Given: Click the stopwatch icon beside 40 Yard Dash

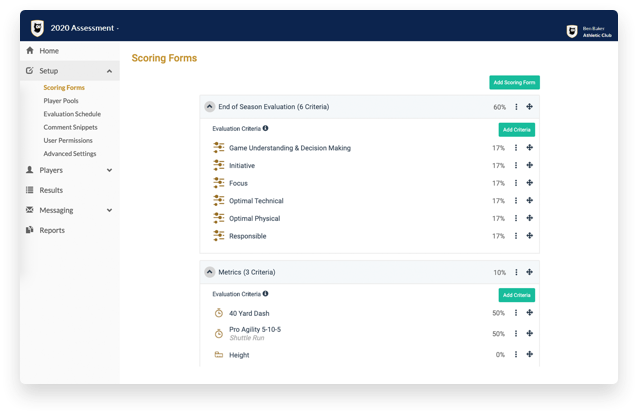Looking at the screenshot, I should [x=219, y=313].
